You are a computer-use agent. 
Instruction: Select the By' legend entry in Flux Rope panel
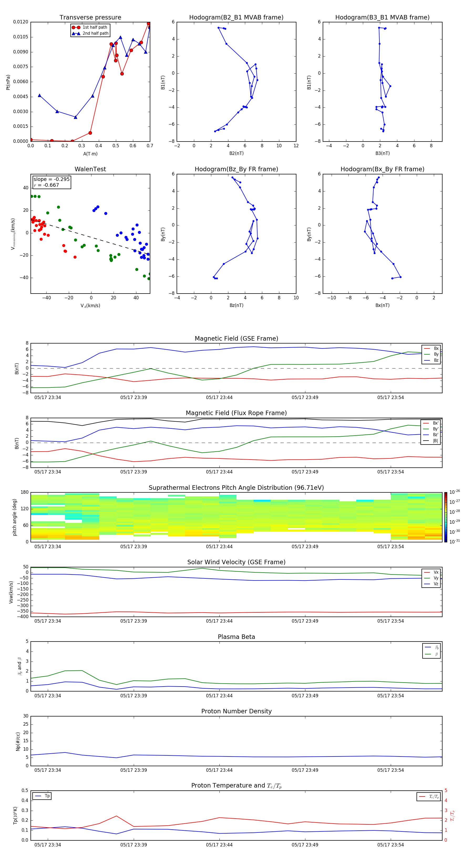431,429
